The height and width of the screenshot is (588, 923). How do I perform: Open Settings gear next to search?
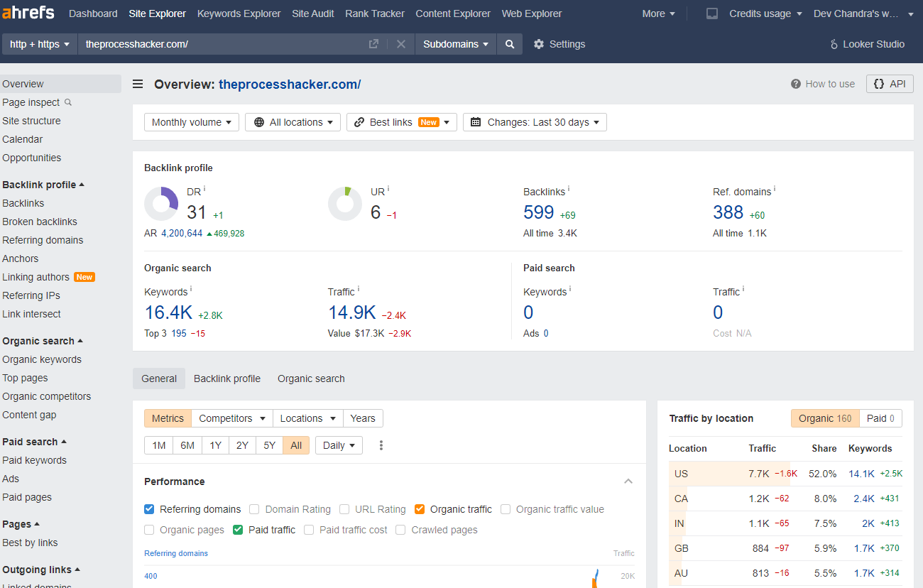point(559,44)
